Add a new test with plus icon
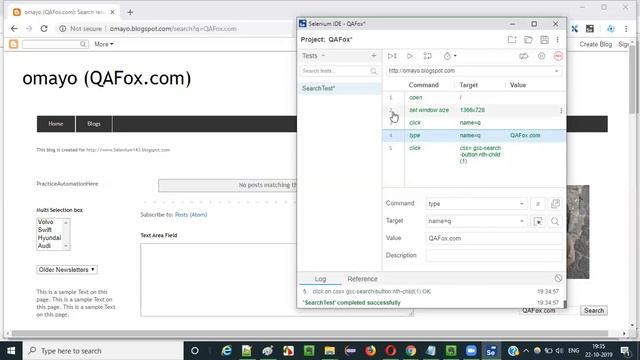 pos(373,56)
